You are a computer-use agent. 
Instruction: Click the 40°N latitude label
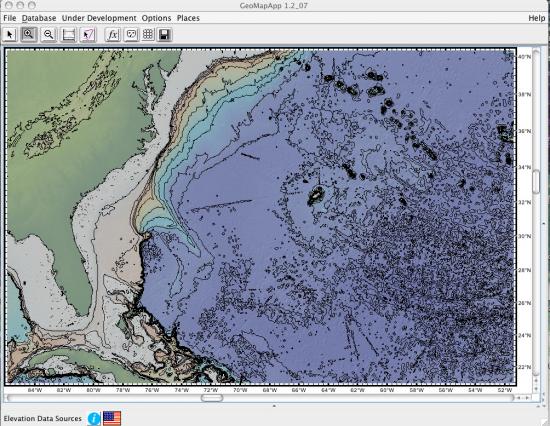click(524, 56)
